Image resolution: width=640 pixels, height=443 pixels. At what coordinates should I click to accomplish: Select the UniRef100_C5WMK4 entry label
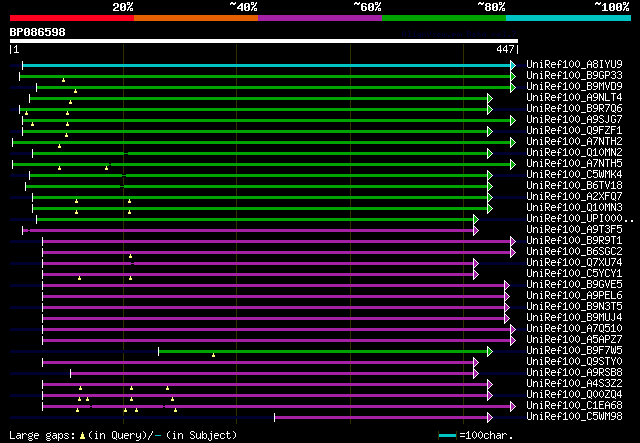point(574,175)
